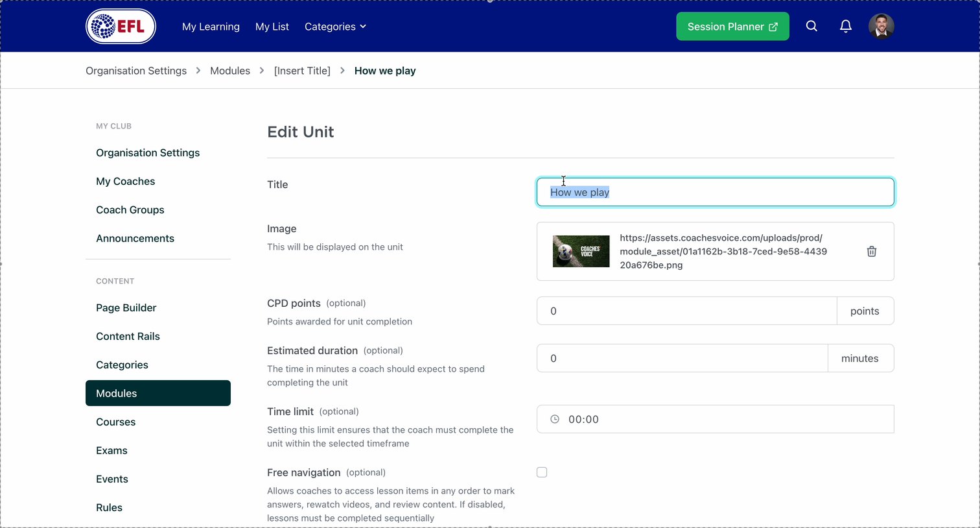Click the clock icon in Time limit field
The height and width of the screenshot is (528, 980).
[x=555, y=419]
